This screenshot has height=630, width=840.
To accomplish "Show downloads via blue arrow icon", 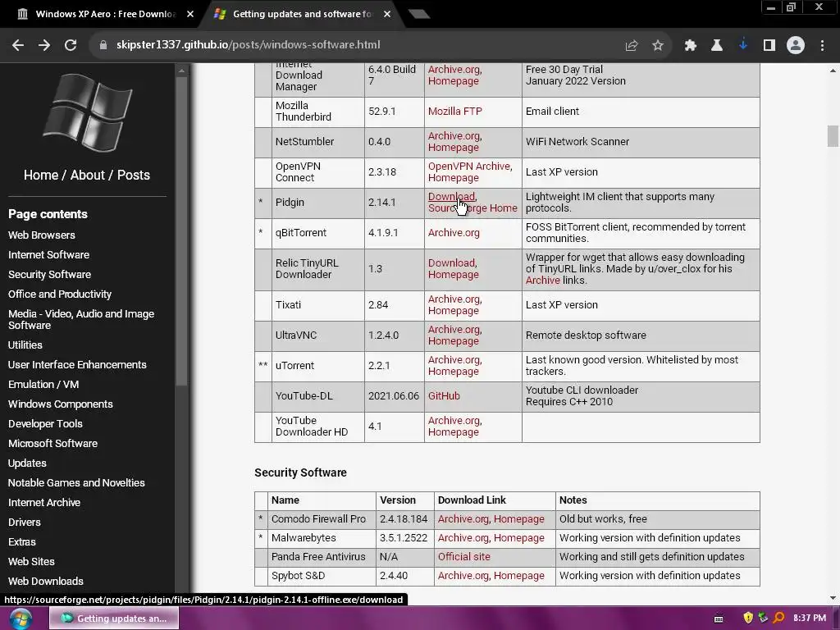I will tap(743, 45).
